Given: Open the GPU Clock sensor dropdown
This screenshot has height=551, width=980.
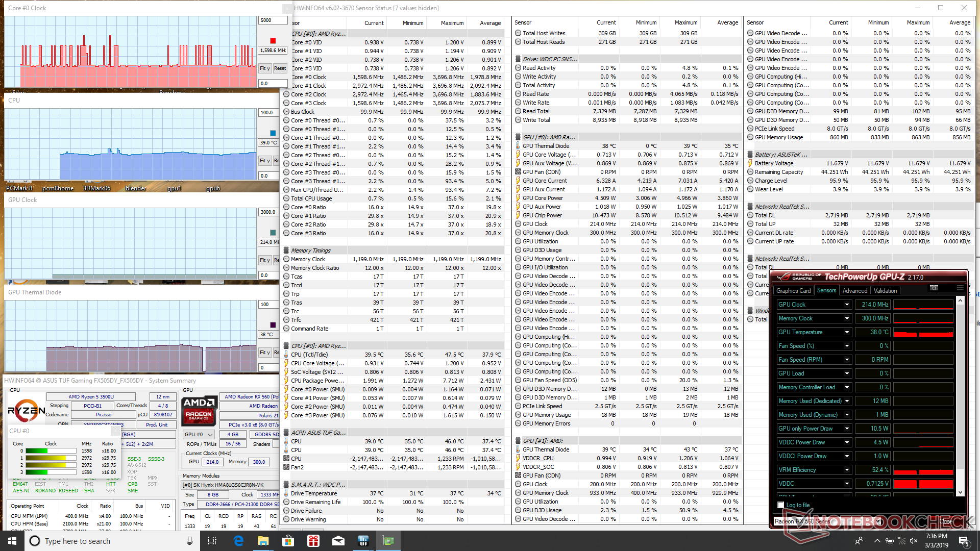Looking at the screenshot, I should pyautogui.click(x=847, y=305).
